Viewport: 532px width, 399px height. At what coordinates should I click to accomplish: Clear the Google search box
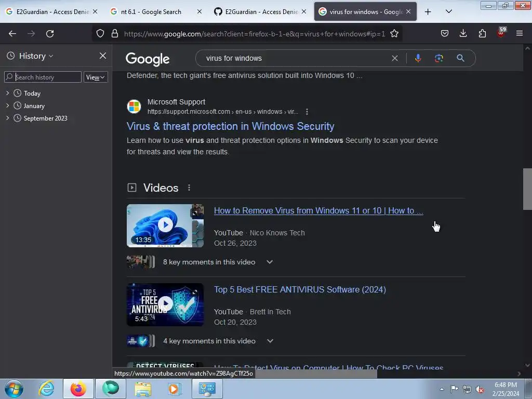tap(395, 58)
